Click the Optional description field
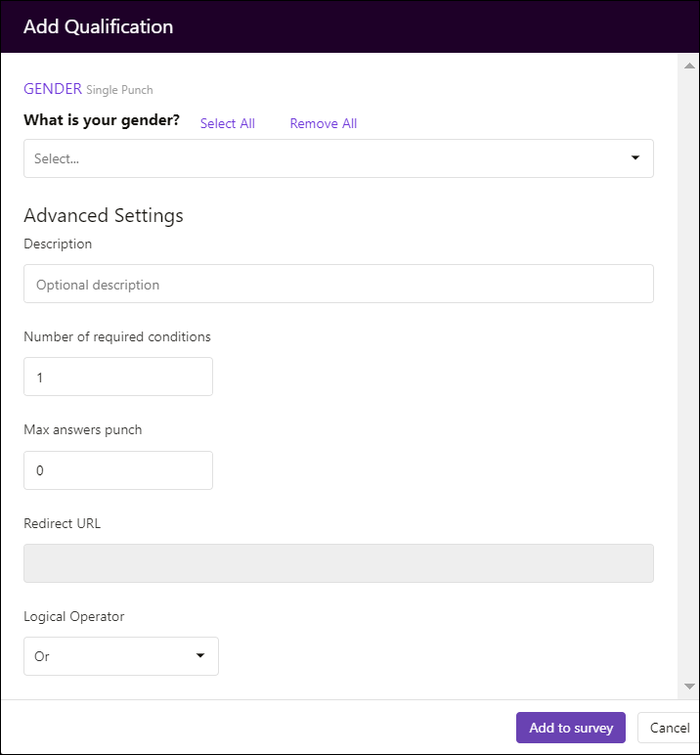The width and height of the screenshot is (700, 755). point(338,284)
